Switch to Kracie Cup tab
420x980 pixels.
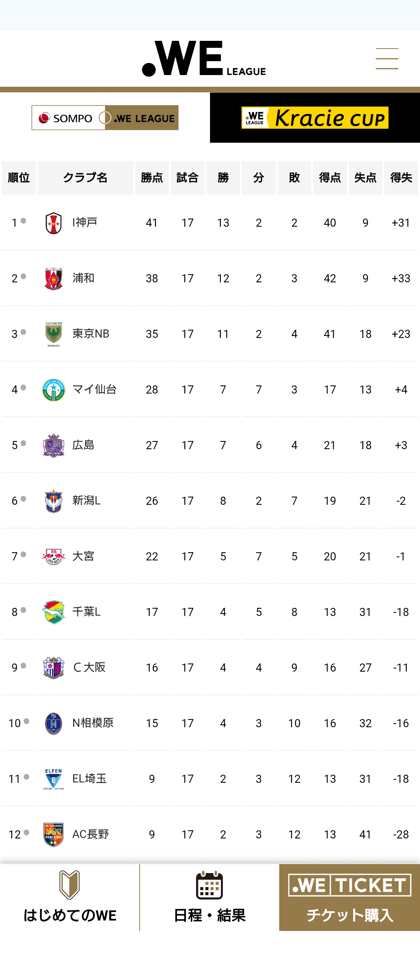[315, 117]
